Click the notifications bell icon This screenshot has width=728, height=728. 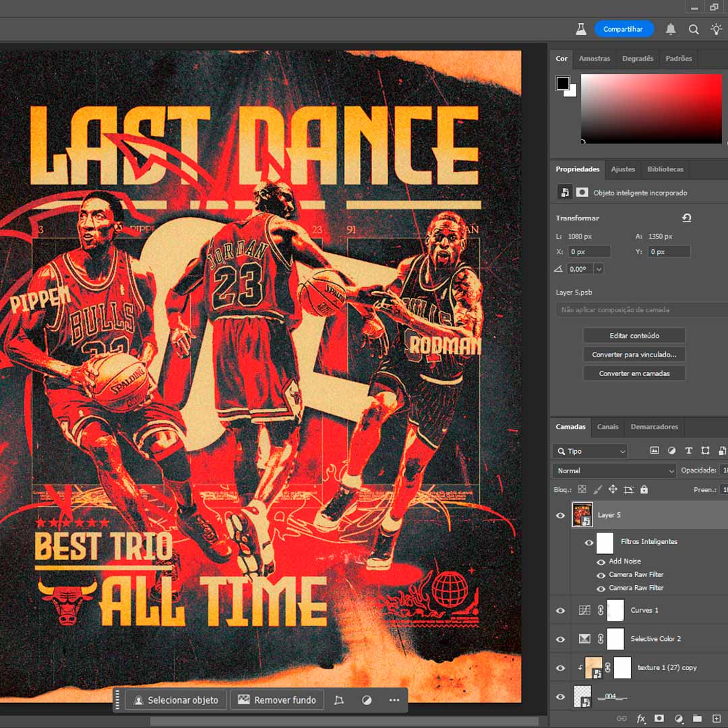pyautogui.click(x=671, y=29)
